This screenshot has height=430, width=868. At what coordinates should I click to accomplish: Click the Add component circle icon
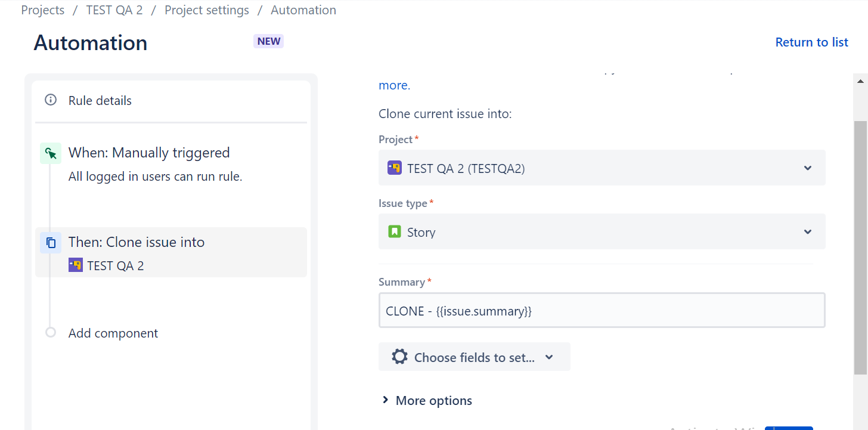point(51,332)
